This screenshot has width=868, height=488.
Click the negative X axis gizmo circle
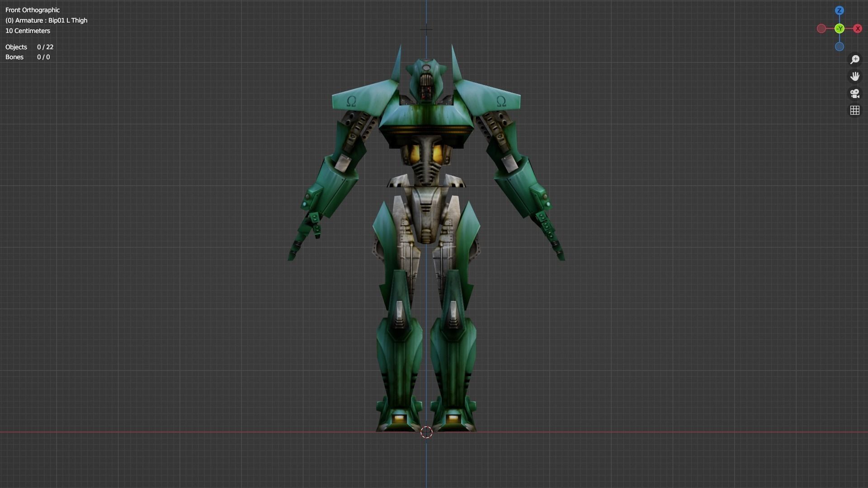point(821,28)
